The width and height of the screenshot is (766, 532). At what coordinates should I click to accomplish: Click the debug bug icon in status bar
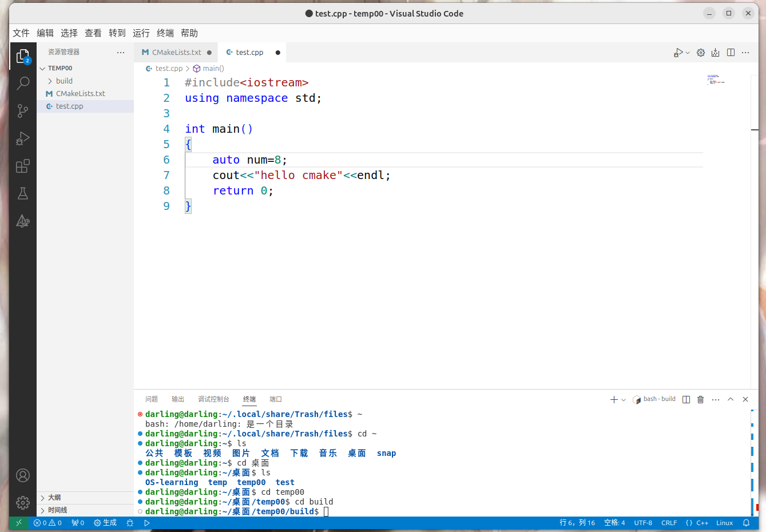(130, 523)
